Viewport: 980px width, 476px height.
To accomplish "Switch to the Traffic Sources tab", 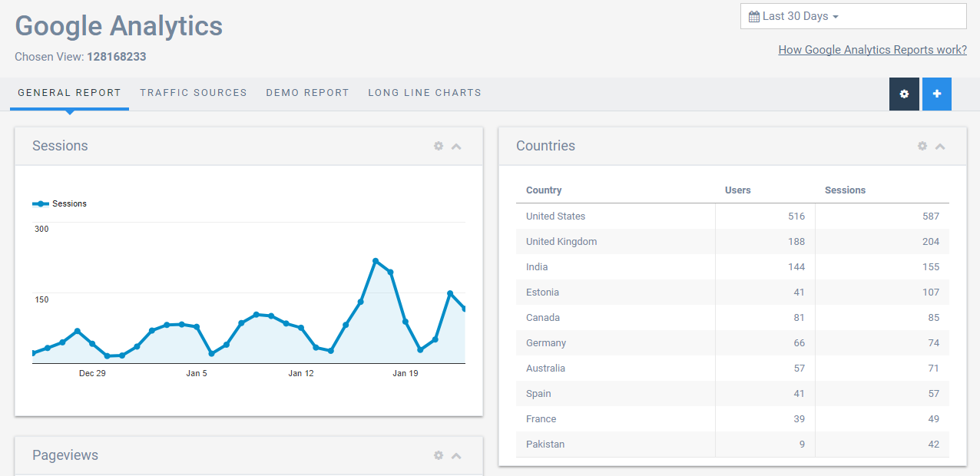I will point(194,93).
